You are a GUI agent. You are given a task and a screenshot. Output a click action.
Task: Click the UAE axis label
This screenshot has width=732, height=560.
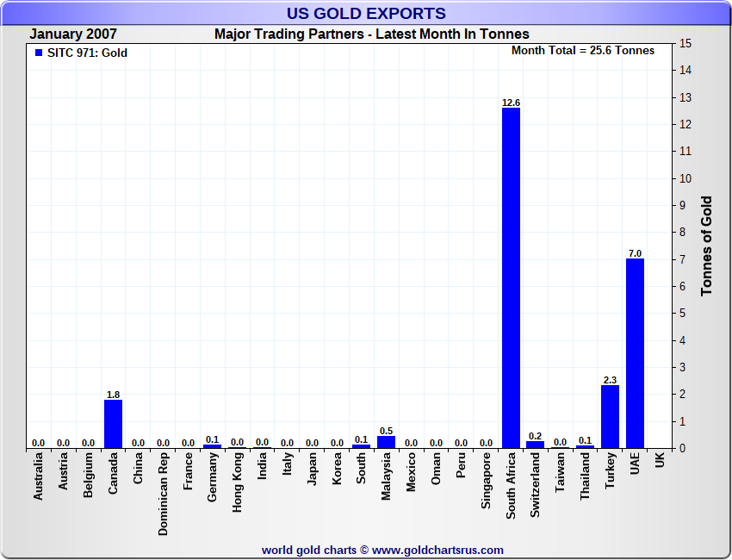[635, 464]
